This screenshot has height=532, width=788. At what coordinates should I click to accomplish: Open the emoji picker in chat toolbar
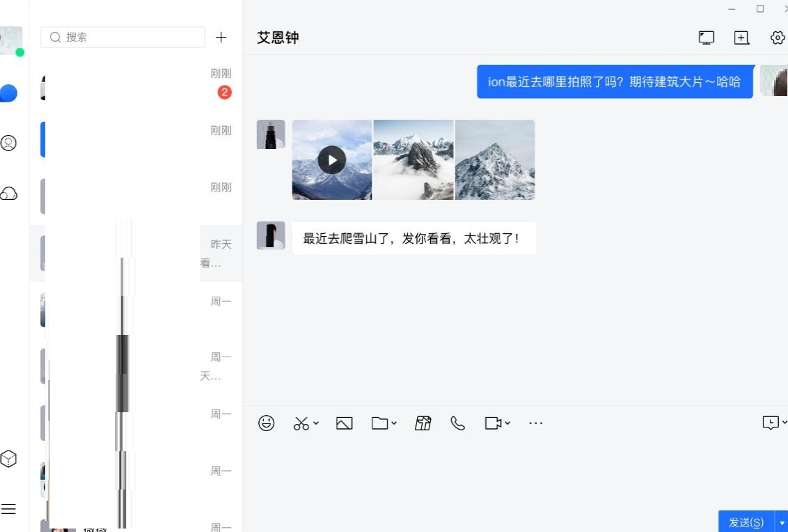267,423
